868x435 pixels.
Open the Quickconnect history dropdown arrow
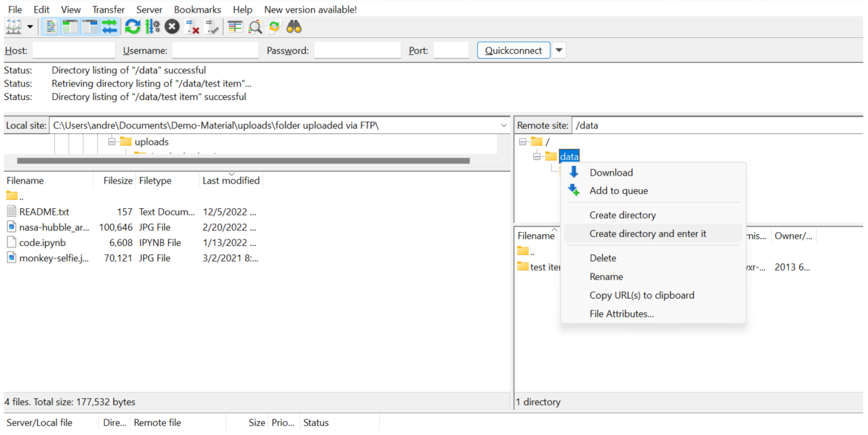(x=559, y=50)
